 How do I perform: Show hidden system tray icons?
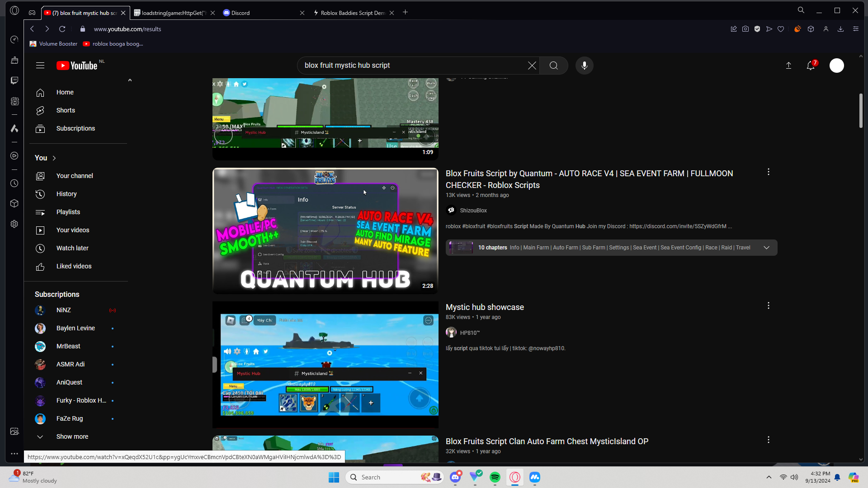[x=769, y=477]
